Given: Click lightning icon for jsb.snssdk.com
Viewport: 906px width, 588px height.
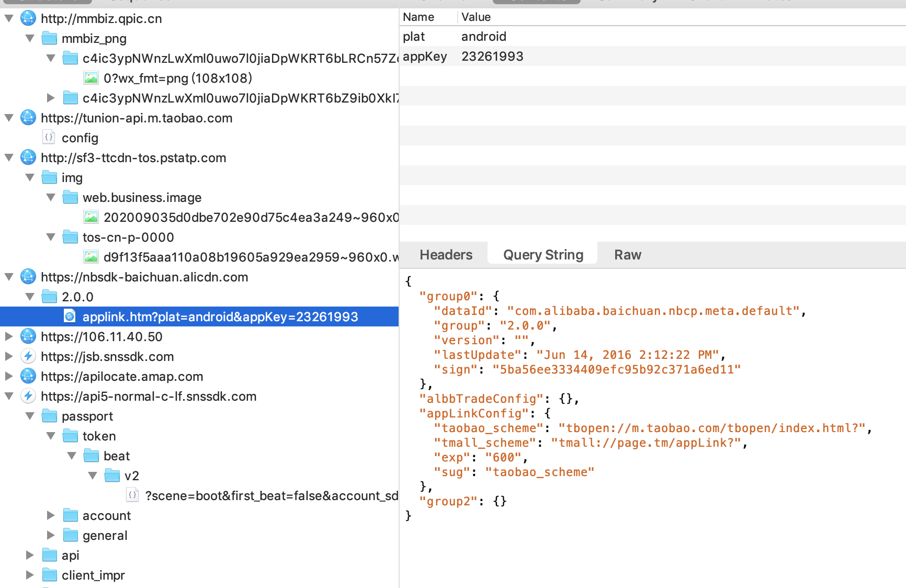Looking at the screenshot, I should pyautogui.click(x=28, y=356).
